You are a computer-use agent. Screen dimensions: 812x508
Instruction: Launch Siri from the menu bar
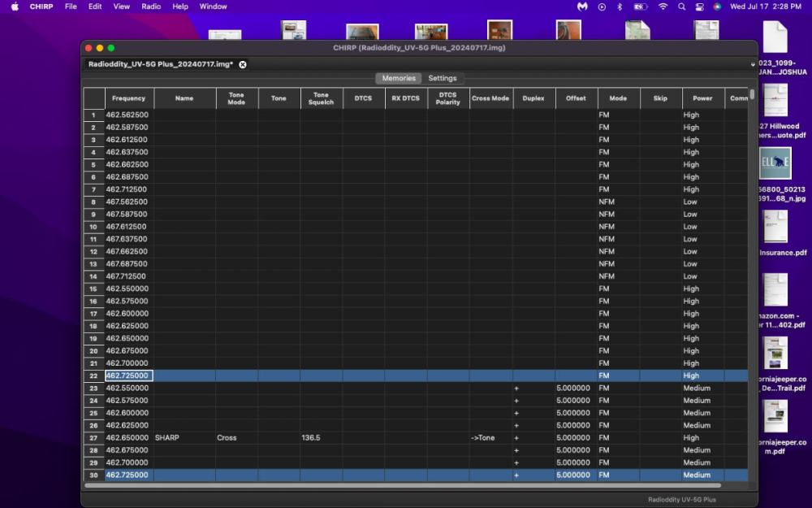717,7
